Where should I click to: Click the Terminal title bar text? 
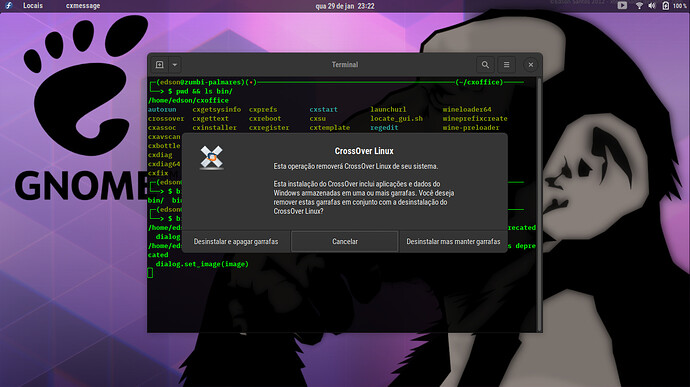tap(345, 65)
